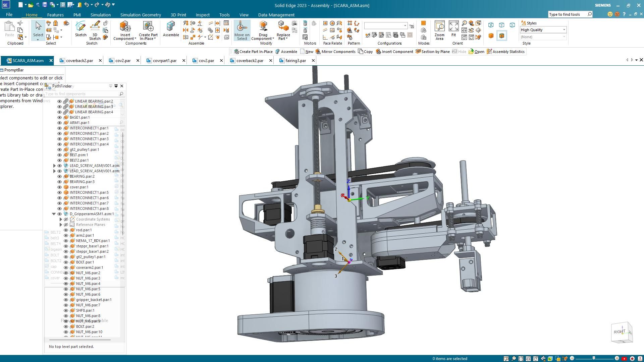Expand the Coordinate Systems node
Viewport: 644px width, 362px height.
pos(61,219)
